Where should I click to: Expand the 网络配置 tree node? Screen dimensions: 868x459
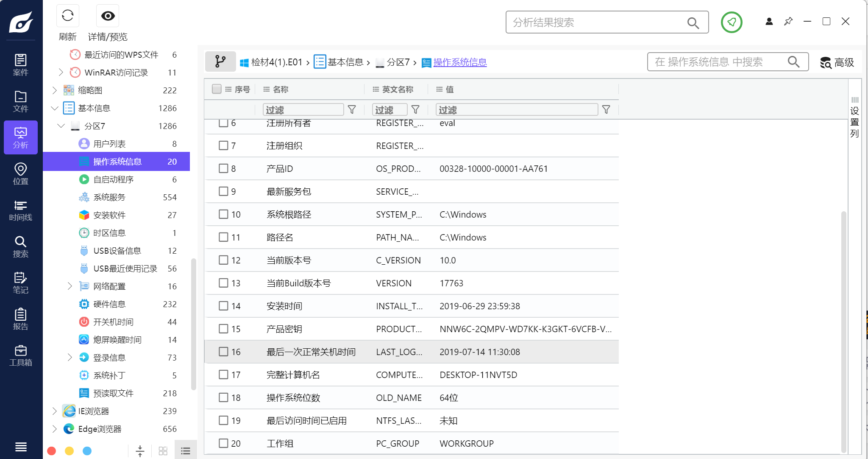(x=70, y=286)
